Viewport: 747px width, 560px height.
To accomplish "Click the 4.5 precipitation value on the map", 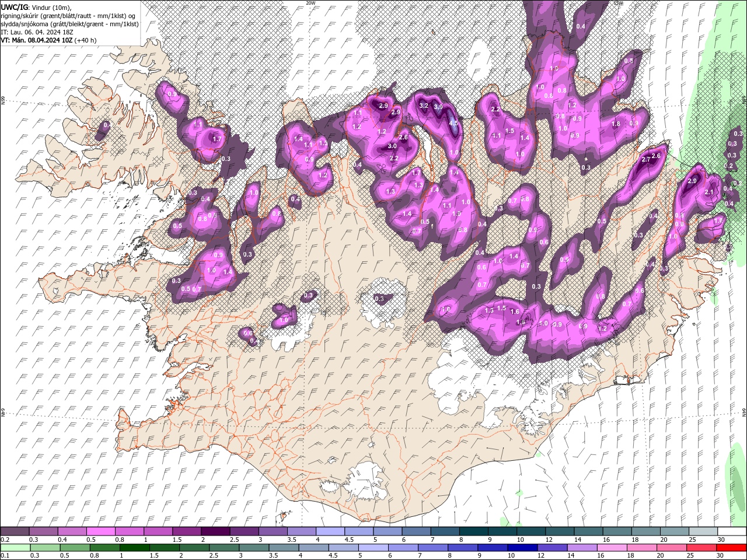I will (x=453, y=124).
